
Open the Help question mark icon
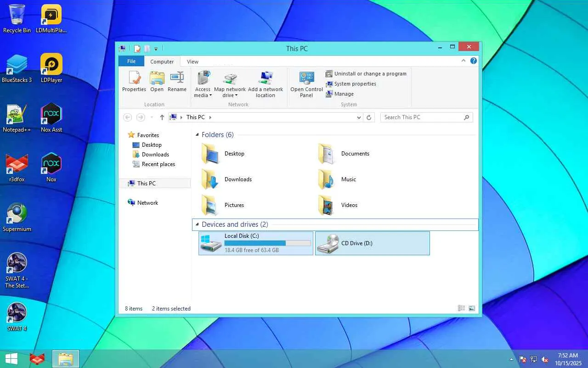point(474,61)
